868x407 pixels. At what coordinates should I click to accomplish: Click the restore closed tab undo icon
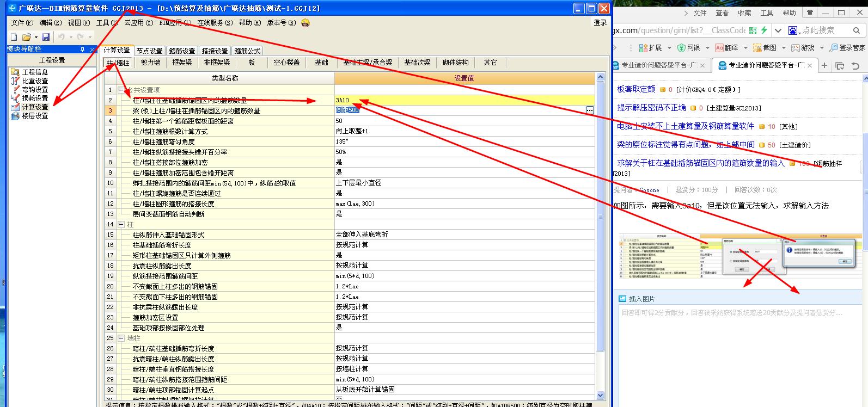(855, 66)
